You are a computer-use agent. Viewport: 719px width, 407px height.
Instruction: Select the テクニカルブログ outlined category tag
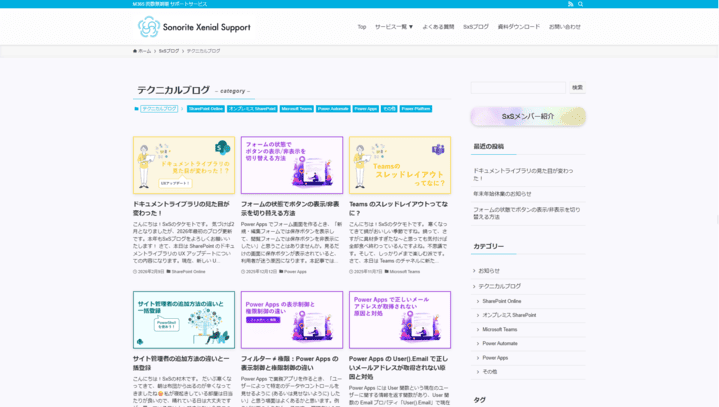159,109
